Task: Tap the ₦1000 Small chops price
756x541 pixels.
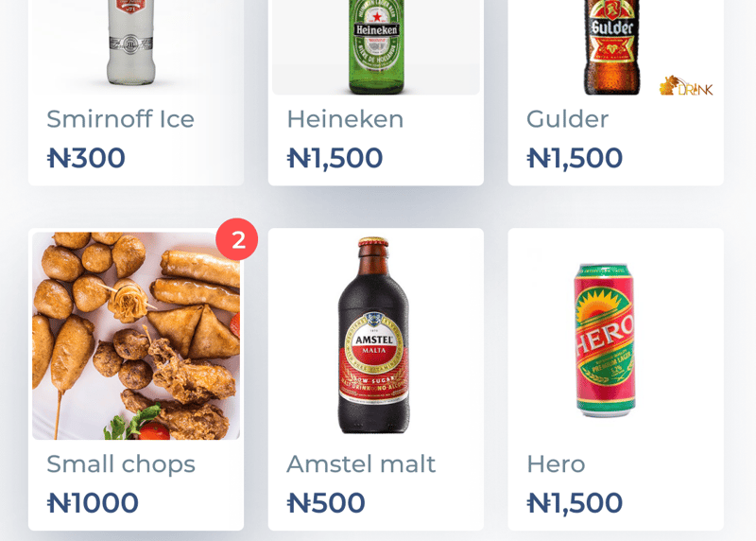Action: coord(93,503)
